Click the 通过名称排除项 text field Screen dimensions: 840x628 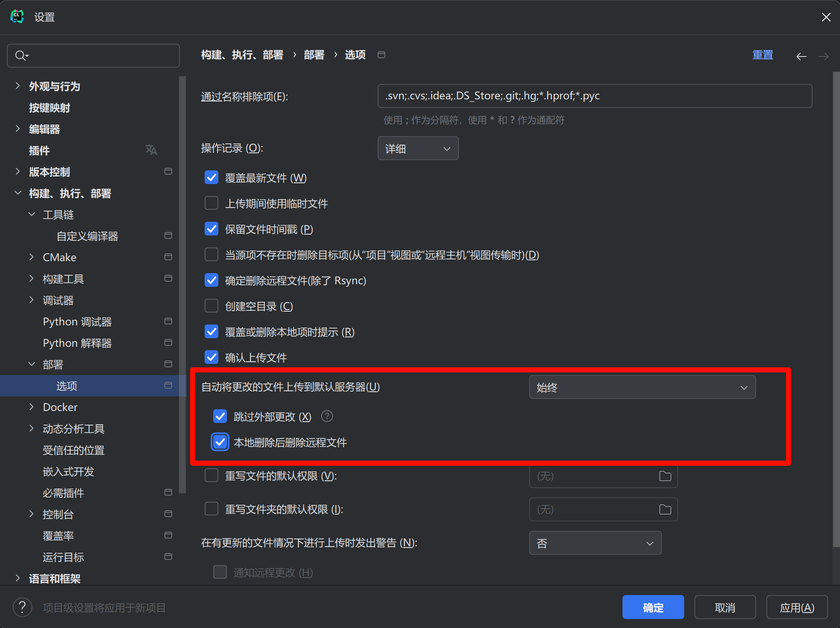click(x=594, y=96)
